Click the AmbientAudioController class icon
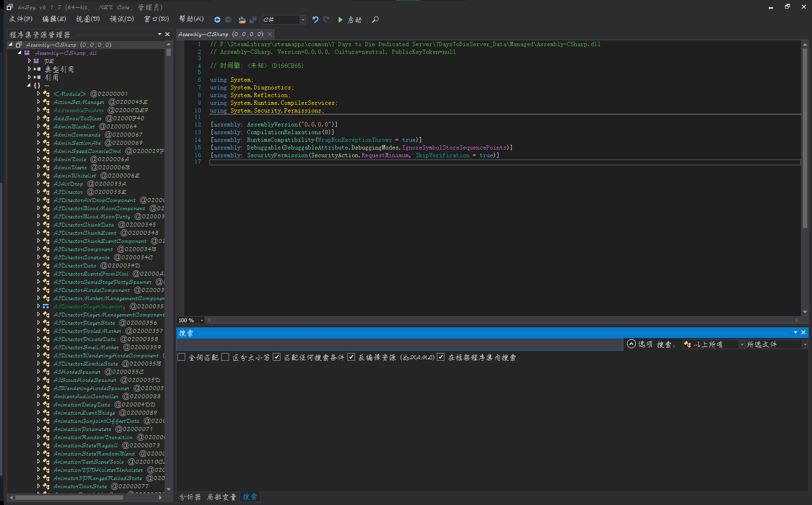Screen dimensions: 812x505 [x=46, y=396]
